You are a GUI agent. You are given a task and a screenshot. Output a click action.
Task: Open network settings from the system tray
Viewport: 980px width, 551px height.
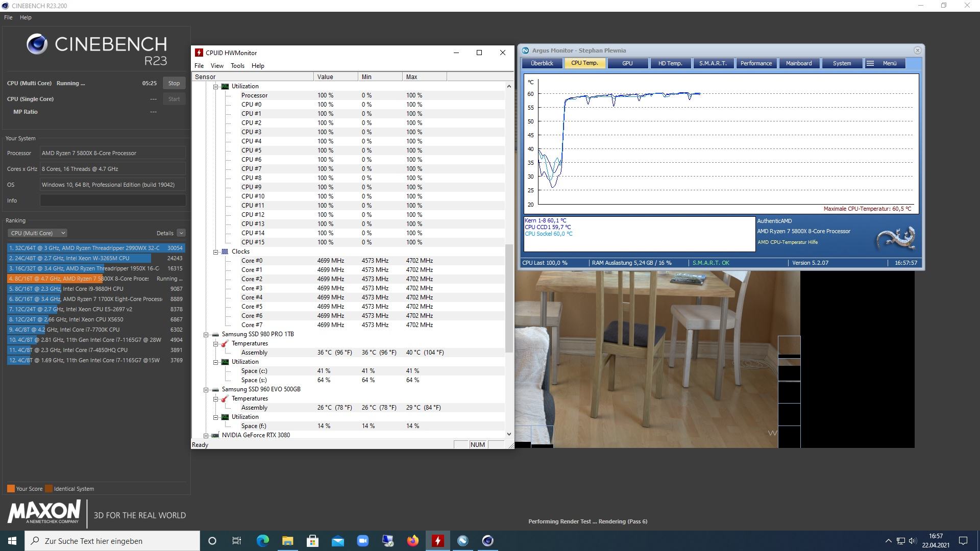901,541
